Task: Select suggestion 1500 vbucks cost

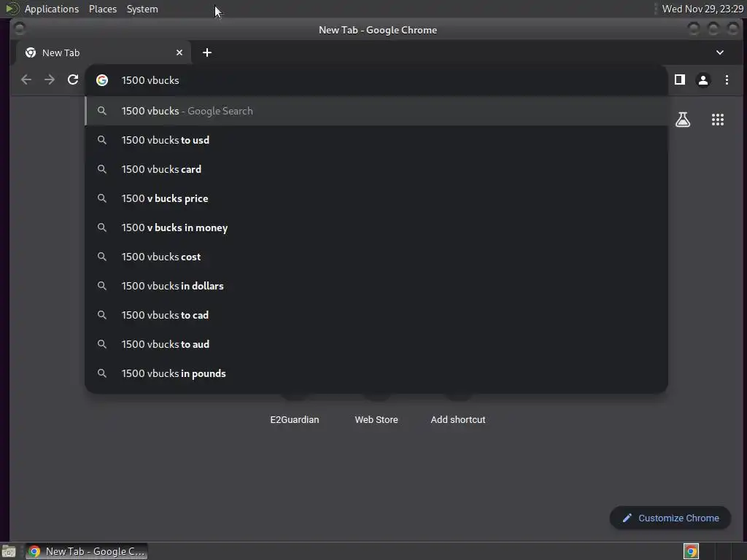Action: pyautogui.click(x=376, y=257)
